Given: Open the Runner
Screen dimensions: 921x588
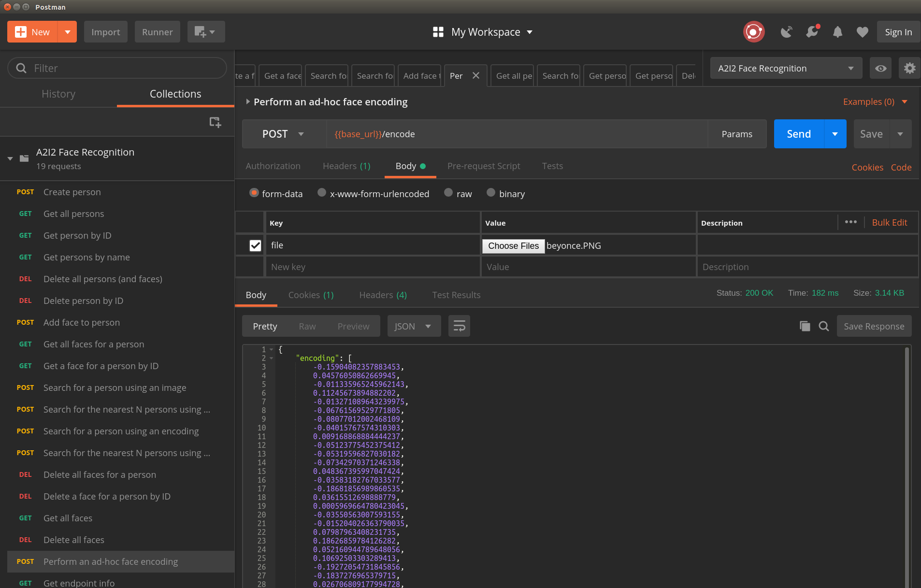Looking at the screenshot, I should 157,32.
